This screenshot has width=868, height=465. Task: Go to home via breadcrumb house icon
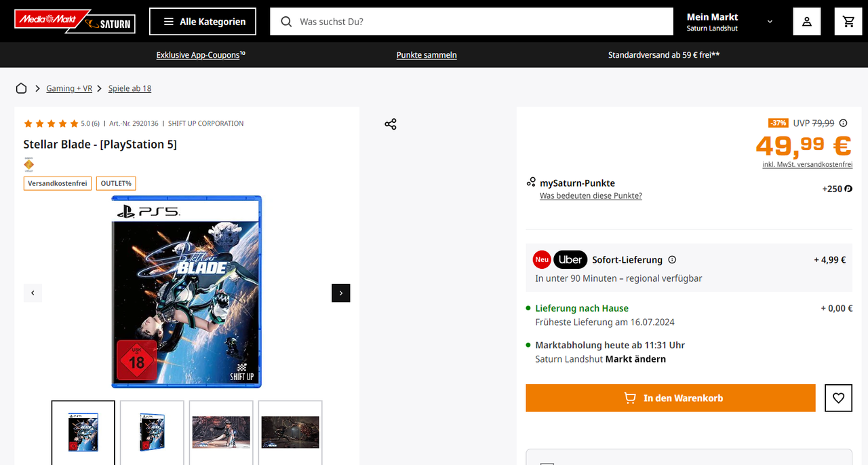tap(22, 88)
